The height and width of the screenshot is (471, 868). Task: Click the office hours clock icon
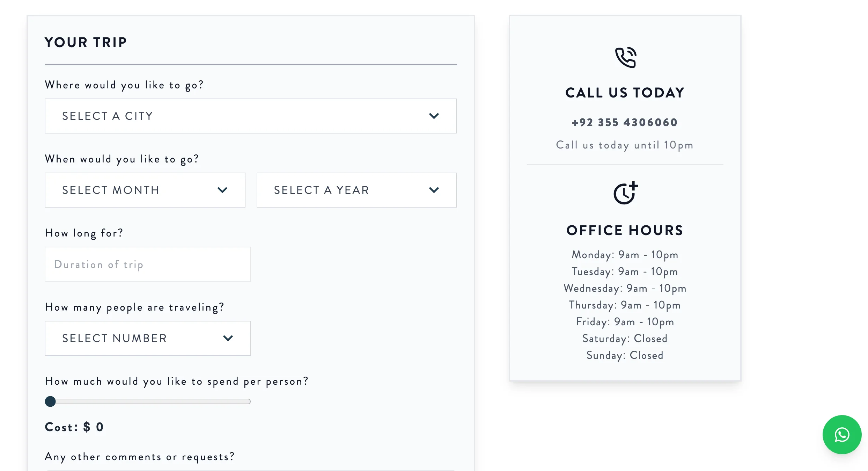click(x=625, y=193)
